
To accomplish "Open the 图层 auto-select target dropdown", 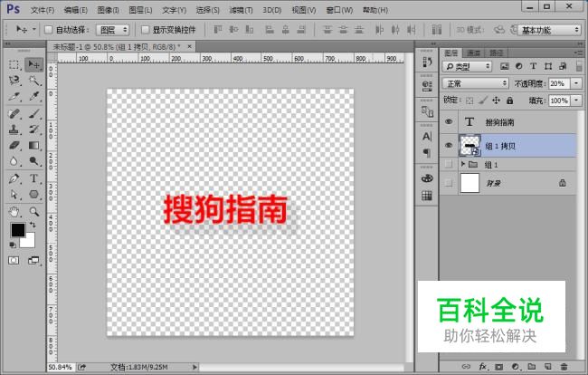I will click(112, 30).
